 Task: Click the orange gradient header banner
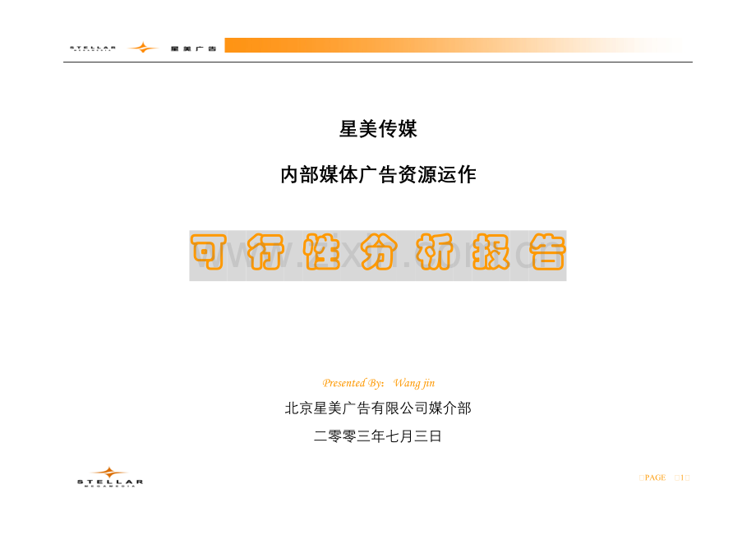[x=454, y=45]
